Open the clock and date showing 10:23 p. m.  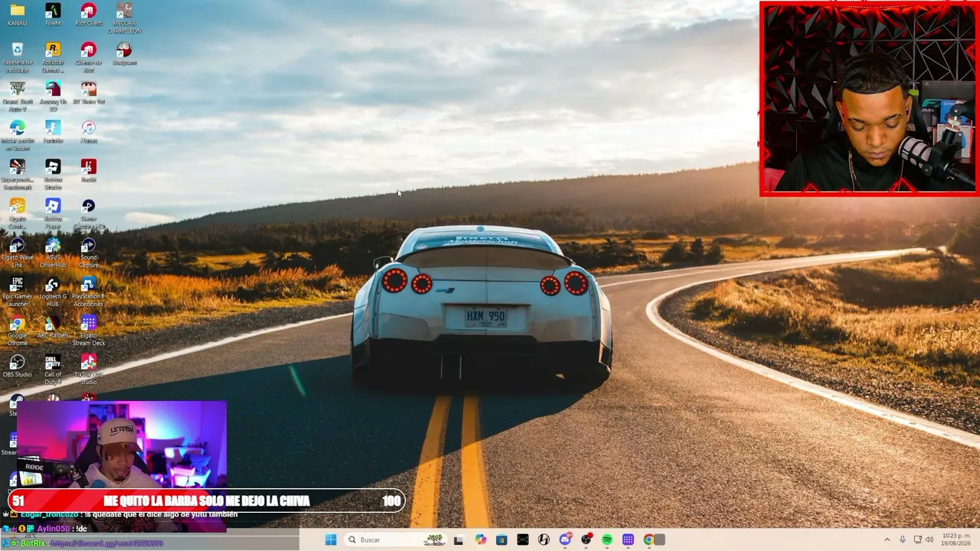coord(957,540)
